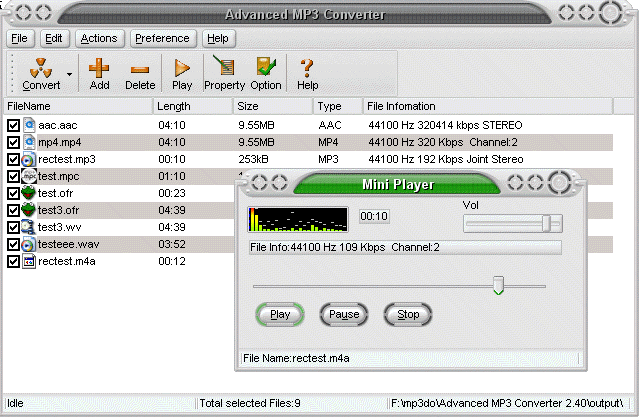
Task: Click the Convert toolbar icon
Action: (41, 68)
